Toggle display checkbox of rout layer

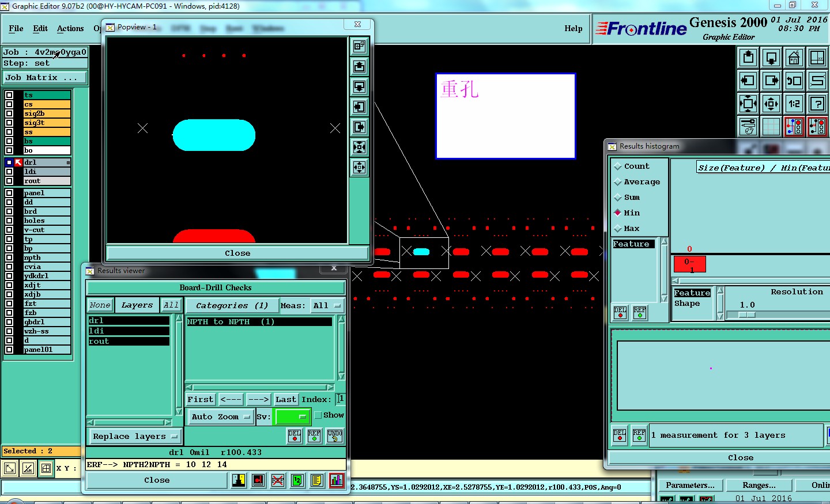9,181
